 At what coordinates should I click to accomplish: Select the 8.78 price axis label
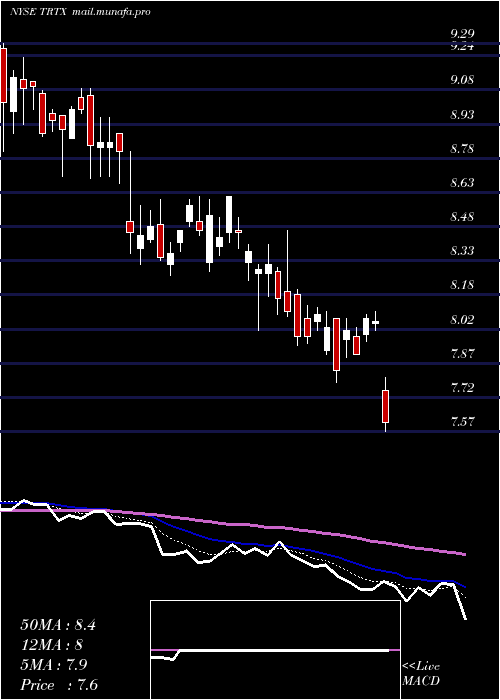[x=462, y=148]
